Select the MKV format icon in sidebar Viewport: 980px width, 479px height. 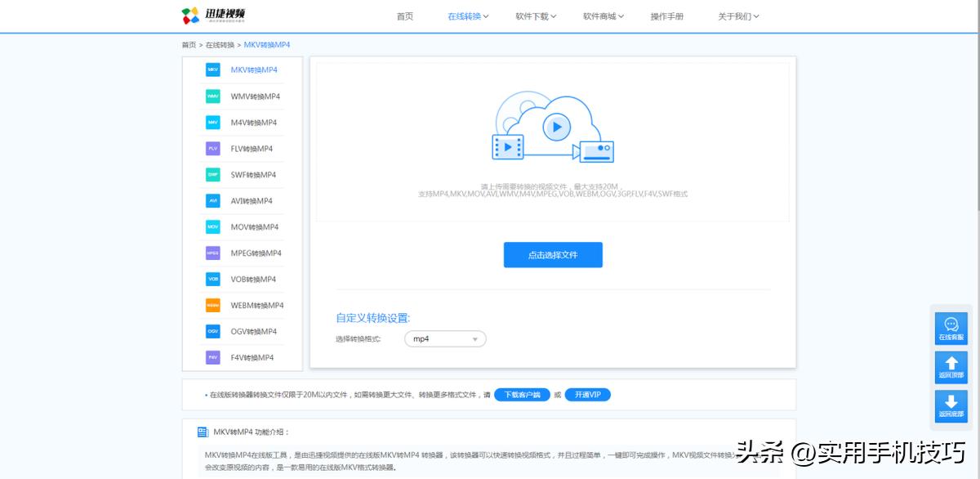point(213,69)
